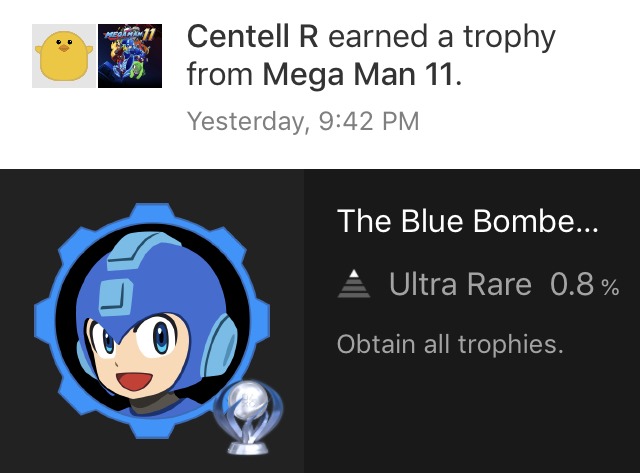Tap the empty dark area below the trophy description
This screenshot has height=473, width=640.
pyautogui.click(x=470, y=420)
